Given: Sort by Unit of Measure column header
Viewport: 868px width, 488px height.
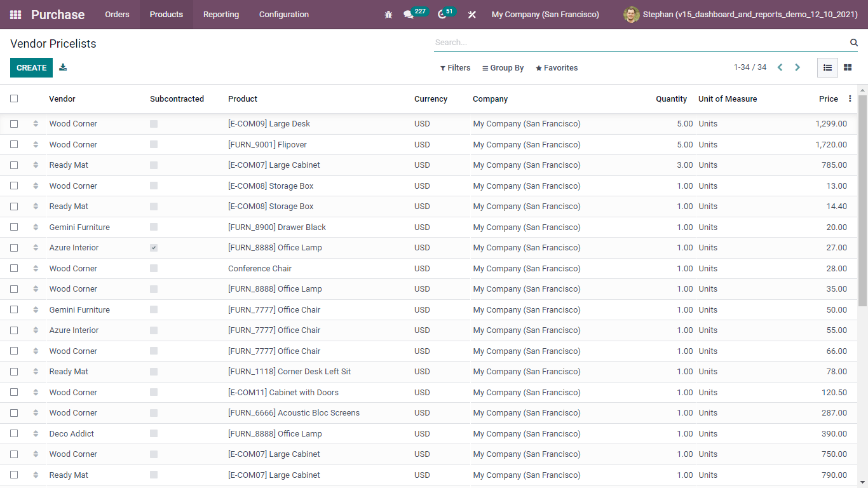Looking at the screenshot, I should (x=728, y=99).
